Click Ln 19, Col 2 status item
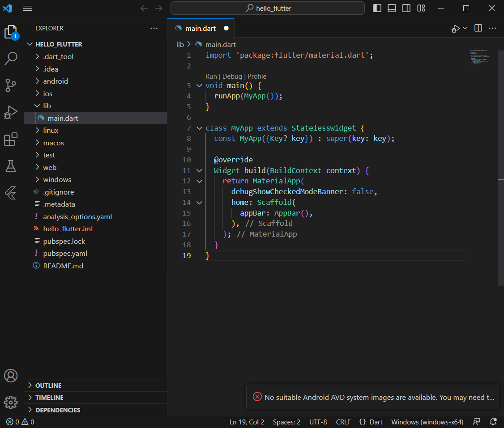 [247, 422]
